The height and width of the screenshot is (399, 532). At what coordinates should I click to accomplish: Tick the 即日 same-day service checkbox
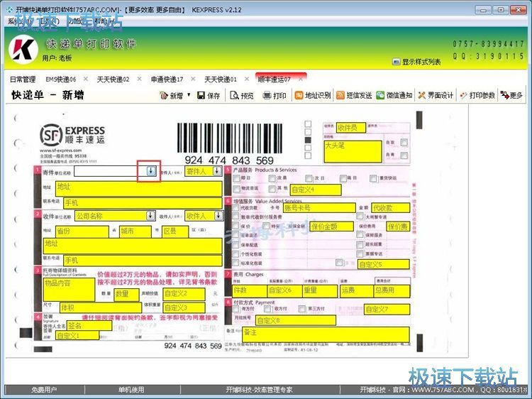pos(236,178)
